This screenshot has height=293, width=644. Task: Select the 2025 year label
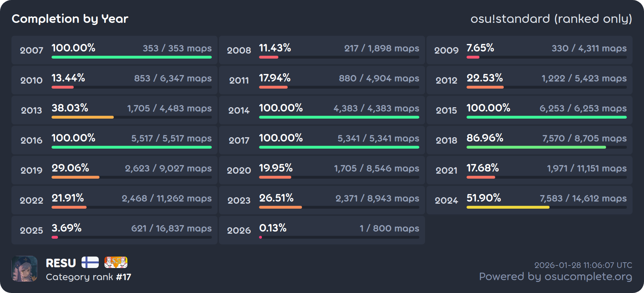click(x=31, y=230)
